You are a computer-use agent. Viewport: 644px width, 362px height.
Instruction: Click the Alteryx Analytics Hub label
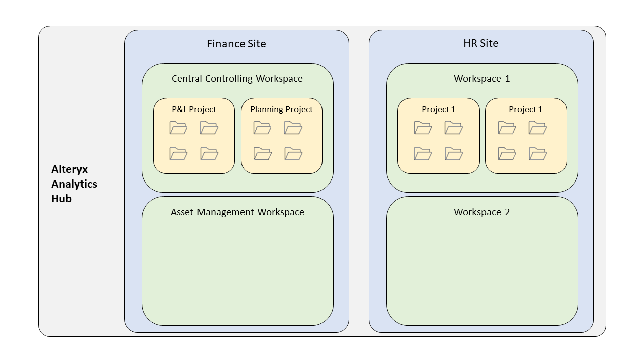(74, 184)
